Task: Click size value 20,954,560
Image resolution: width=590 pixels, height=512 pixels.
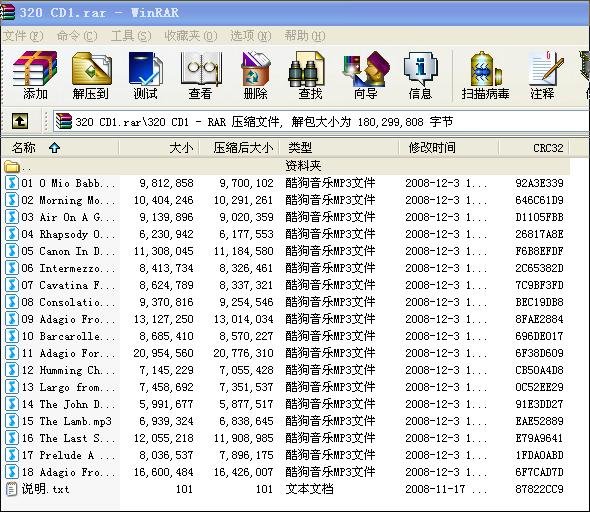Action: point(163,353)
